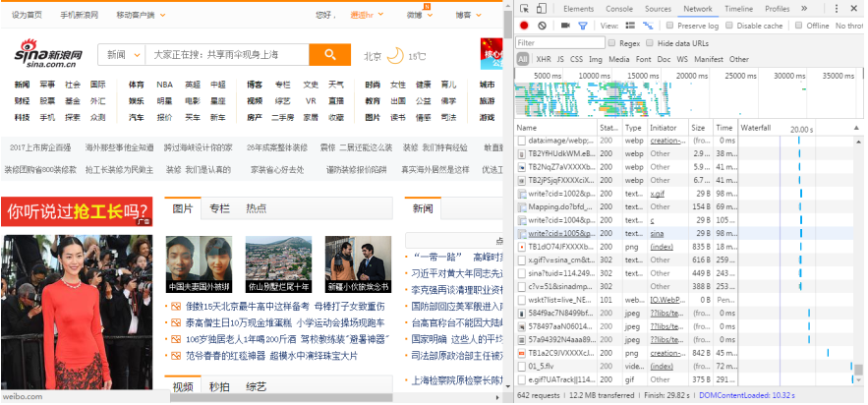The width and height of the screenshot is (868, 405).
Task: Click the network list vertical scrollbar thumb
Action: point(858,370)
